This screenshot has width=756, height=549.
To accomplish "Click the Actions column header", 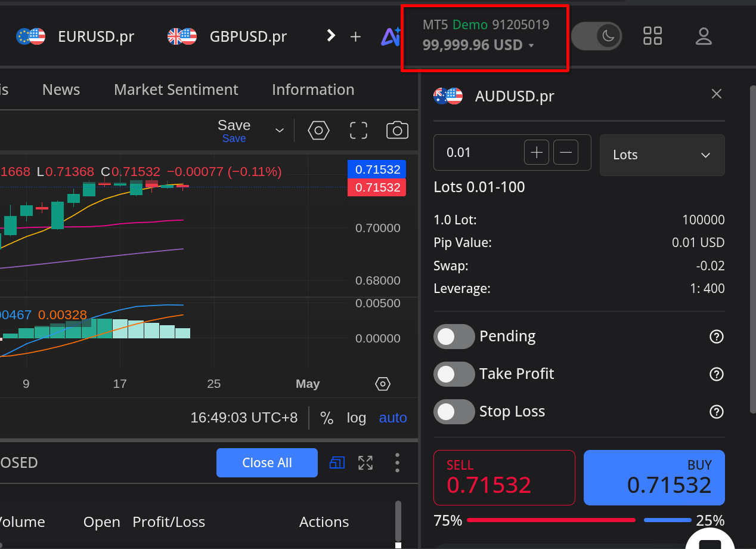I will pos(324,522).
